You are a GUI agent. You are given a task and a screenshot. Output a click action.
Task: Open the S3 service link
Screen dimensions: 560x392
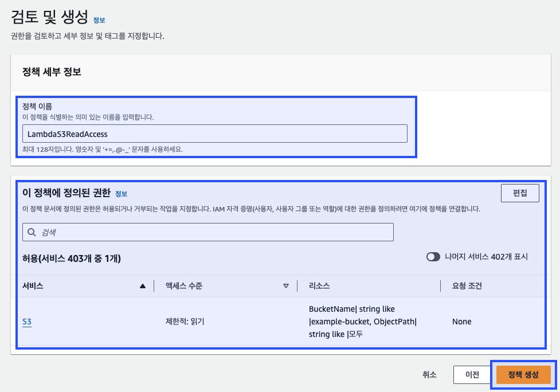tap(27, 322)
